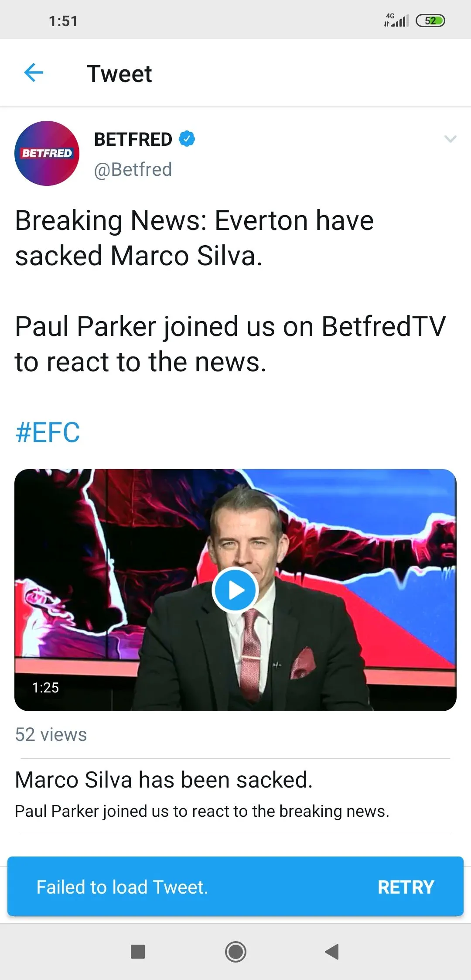Tap the blue verified badge
471x980 pixels.
[x=187, y=139]
